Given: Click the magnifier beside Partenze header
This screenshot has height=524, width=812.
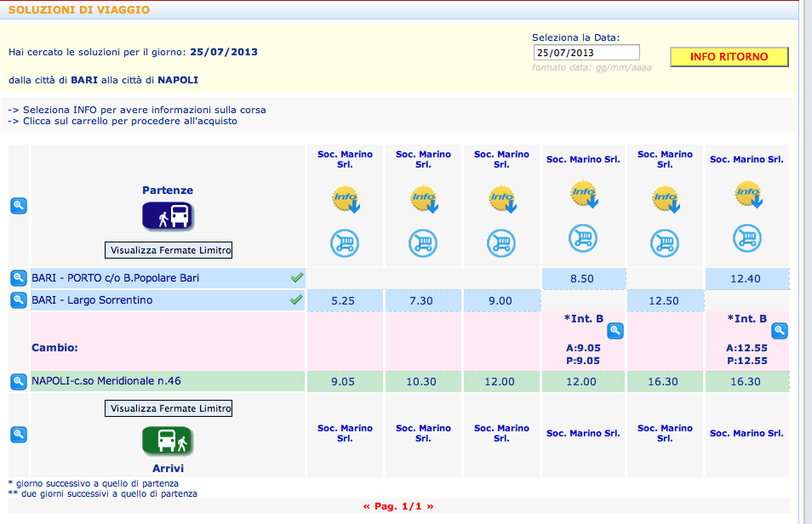Looking at the screenshot, I should [x=19, y=206].
